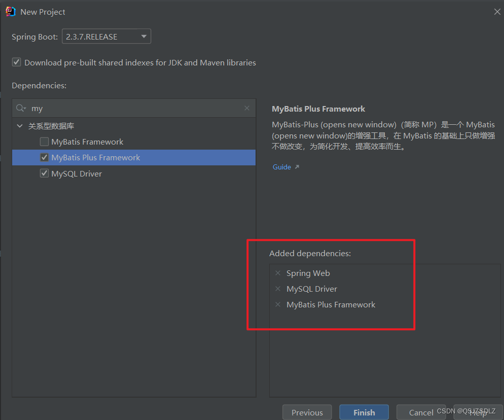504x420 pixels.
Task: Open the Guide link
Action: click(x=281, y=167)
